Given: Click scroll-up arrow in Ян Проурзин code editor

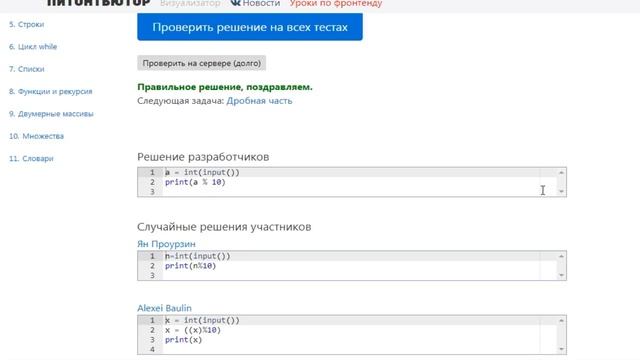Looking at the screenshot, I should pyautogui.click(x=561, y=256).
